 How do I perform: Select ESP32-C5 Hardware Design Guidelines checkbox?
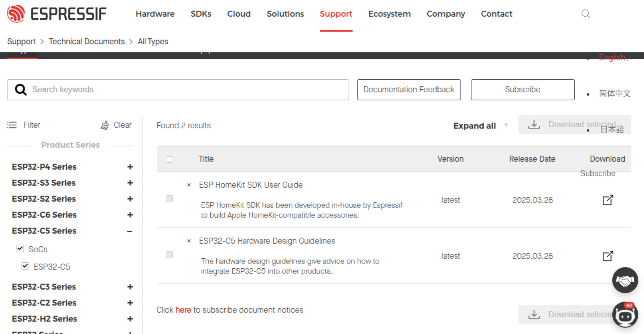pyautogui.click(x=169, y=255)
